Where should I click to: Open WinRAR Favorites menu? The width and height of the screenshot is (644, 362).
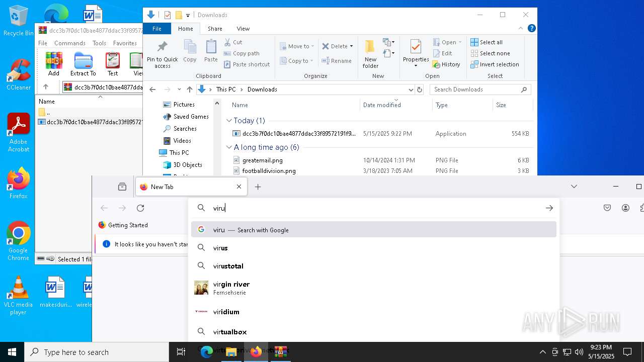point(125,43)
